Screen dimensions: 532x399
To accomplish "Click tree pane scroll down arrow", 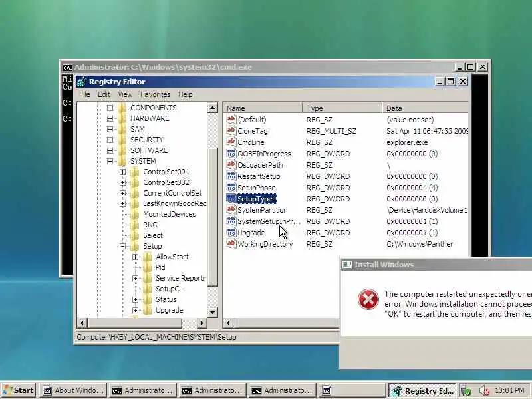I will (212, 312).
